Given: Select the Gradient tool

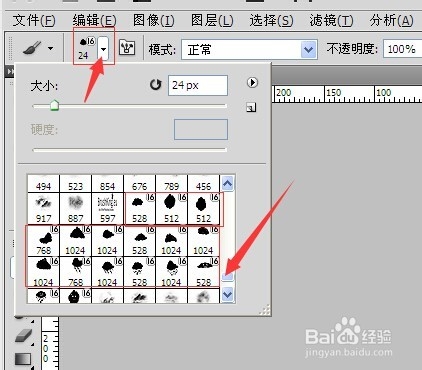Looking at the screenshot, I should [23, 359].
